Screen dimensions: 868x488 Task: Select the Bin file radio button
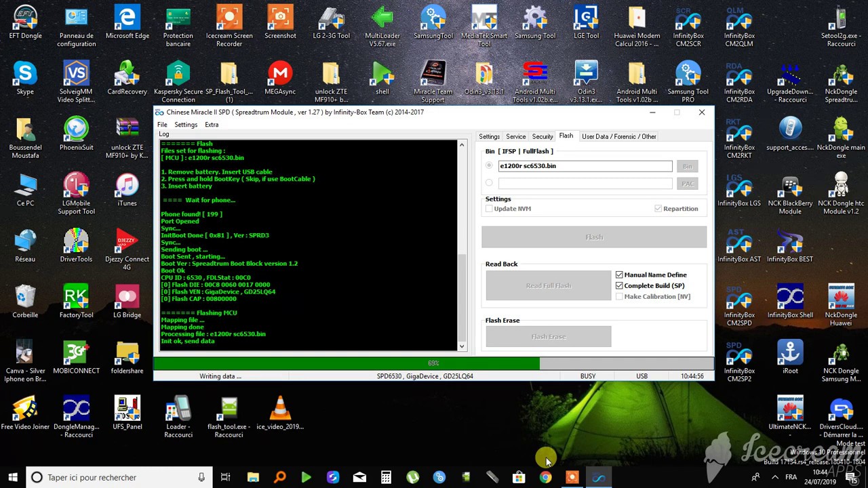(489, 166)
